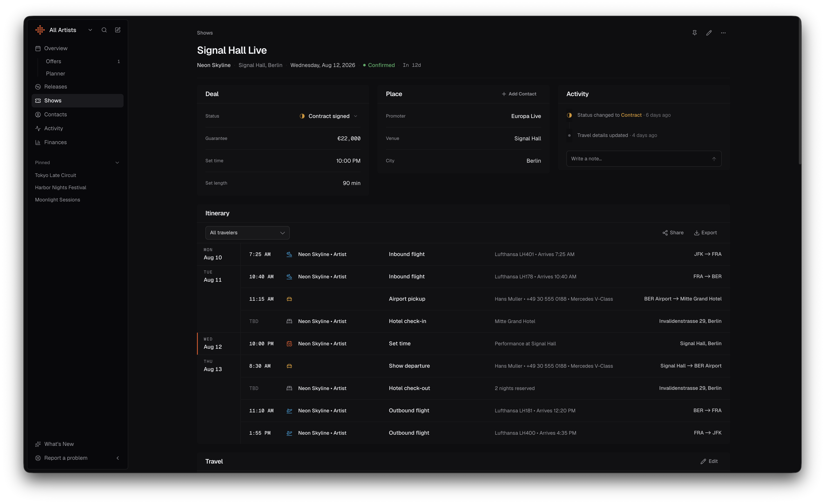Open Overview in the sidebar

pyautogui.click(x=77, y=48)
